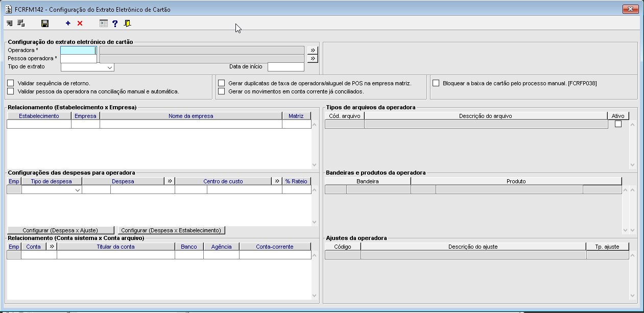The height and width of the screenshot is (313, 644).
Task: Click the Banco column header
Action: 189,247
